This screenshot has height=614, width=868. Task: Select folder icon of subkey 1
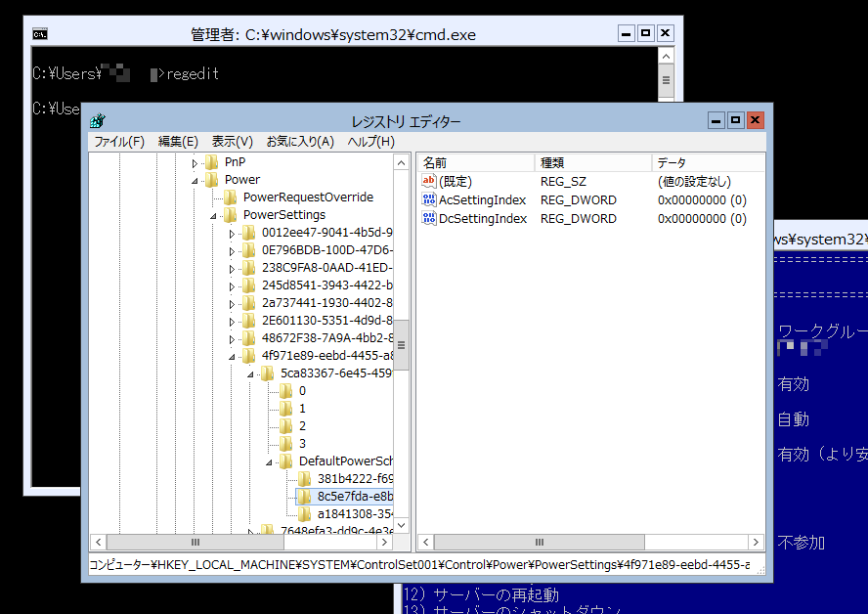(286, 409)
